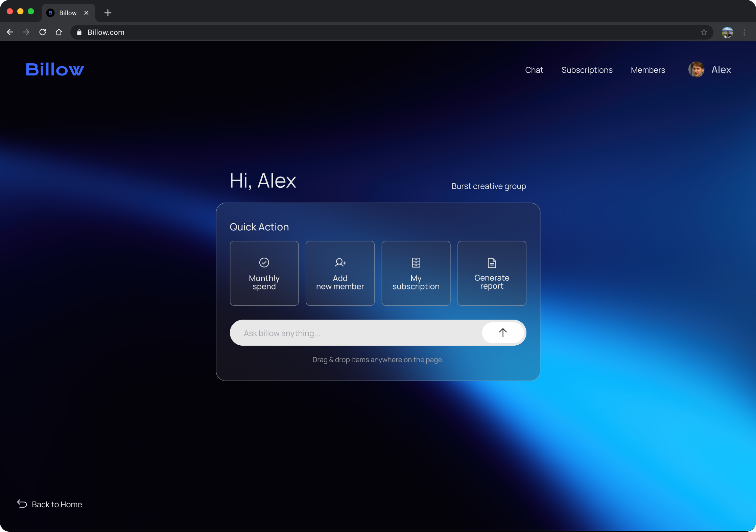The width and height of the screenshot is (756, 532).
Task: Open Chrome three-dot menu
Action: (744, 32)
